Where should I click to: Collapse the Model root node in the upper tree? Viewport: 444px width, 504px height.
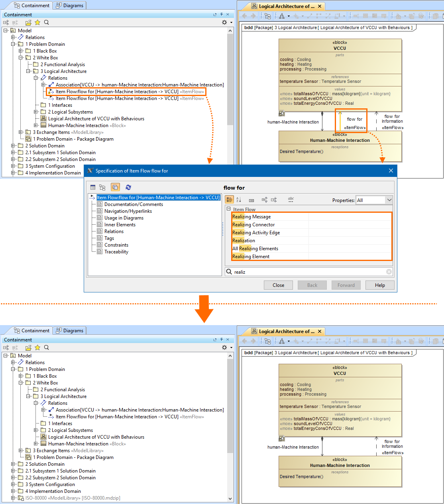pos(6,31)
